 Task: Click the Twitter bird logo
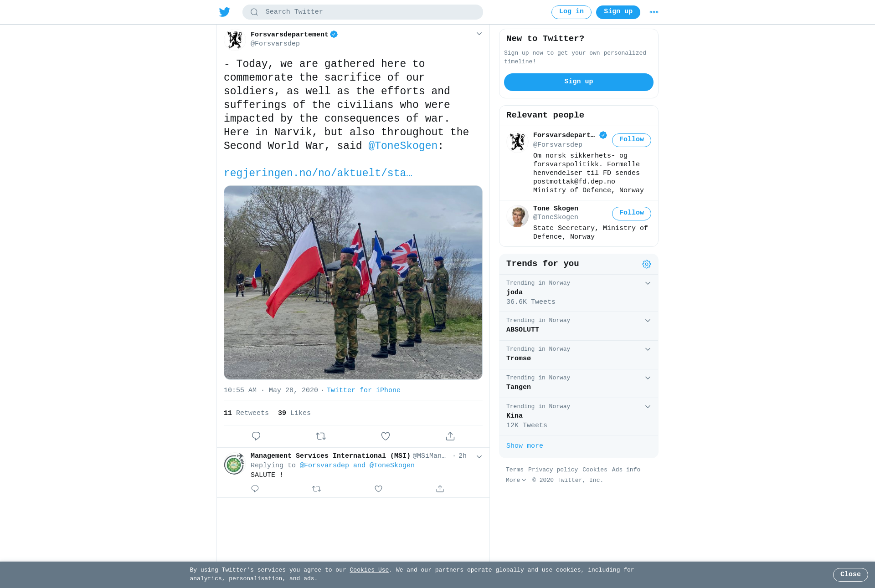[225, 12]
